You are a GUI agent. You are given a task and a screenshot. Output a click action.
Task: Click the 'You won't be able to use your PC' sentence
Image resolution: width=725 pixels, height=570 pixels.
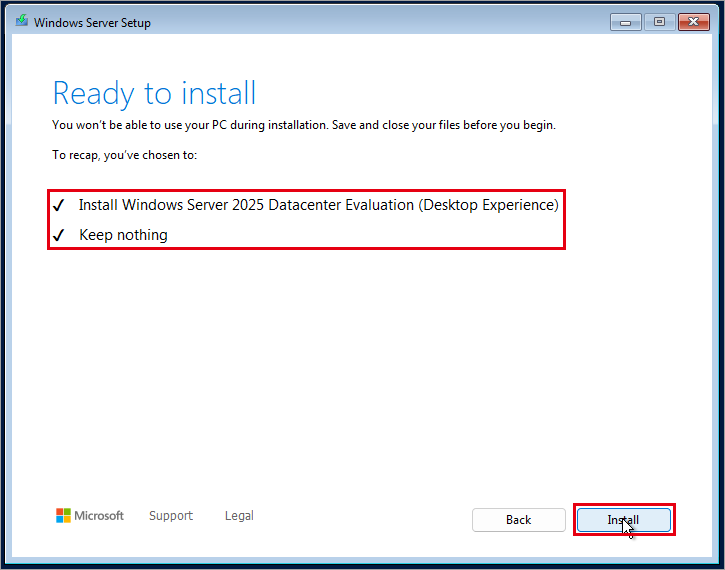click(x=304, y=125)
